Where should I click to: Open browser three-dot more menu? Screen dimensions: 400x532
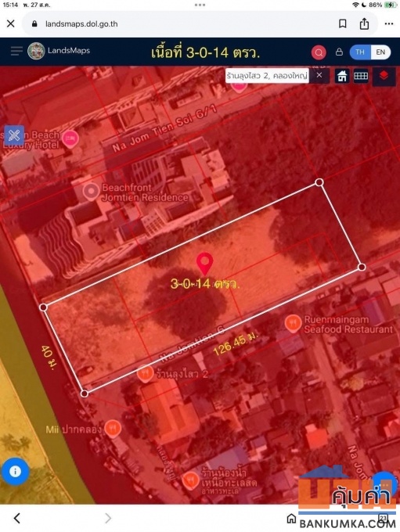389,23
